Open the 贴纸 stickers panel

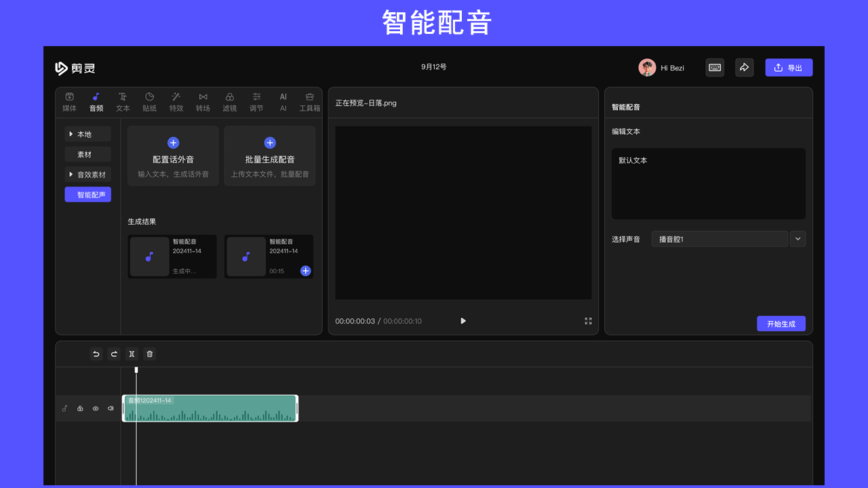149,102
